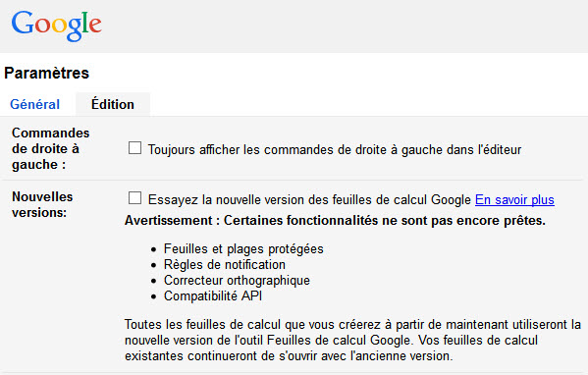Click 'Règles de notification' list item

(224, 265)
